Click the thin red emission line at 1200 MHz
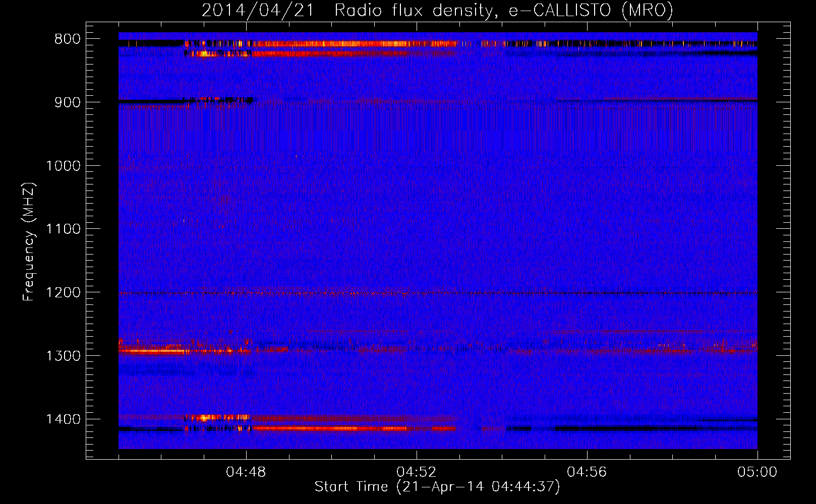This screenshot has height=504, width=816. pos(438,293)
